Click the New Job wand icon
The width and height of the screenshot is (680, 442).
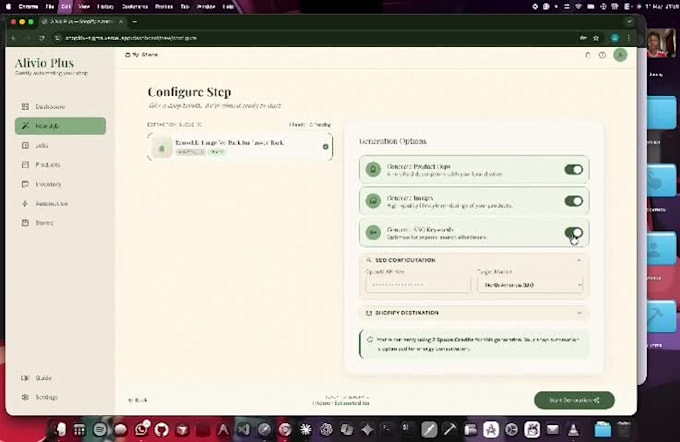(25, 126)
